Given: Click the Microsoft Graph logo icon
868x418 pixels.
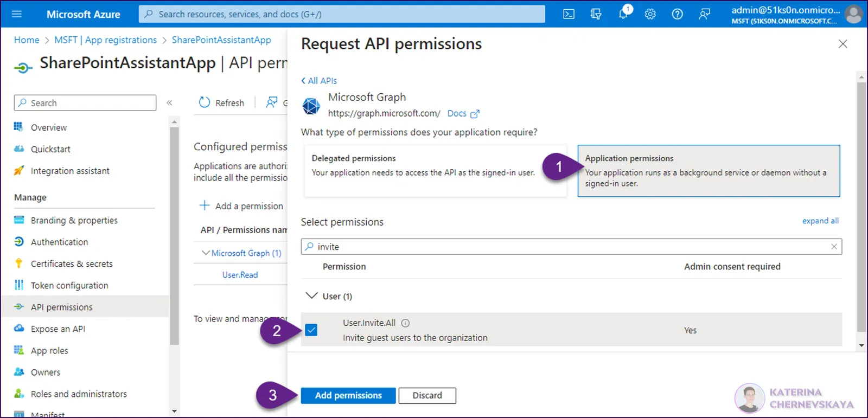Looking at the screenshot, I should click(311, 106).
